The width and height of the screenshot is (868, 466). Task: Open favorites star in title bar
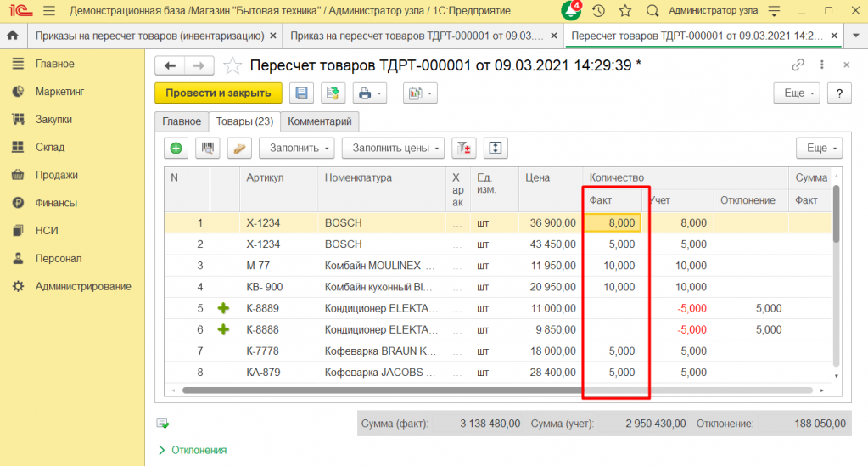point(625,10)
